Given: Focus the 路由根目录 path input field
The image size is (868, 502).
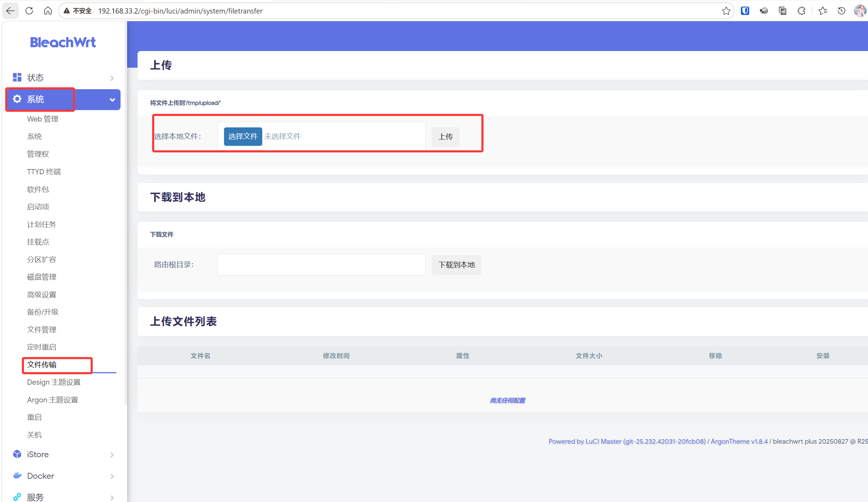Looking at the screenshot, I should 321,265.
